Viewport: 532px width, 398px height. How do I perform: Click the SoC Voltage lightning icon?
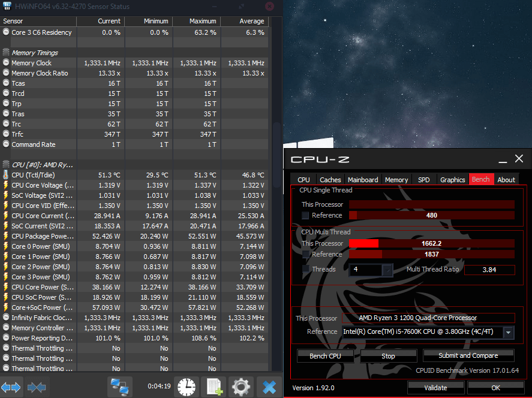click(x=6, y=195)
